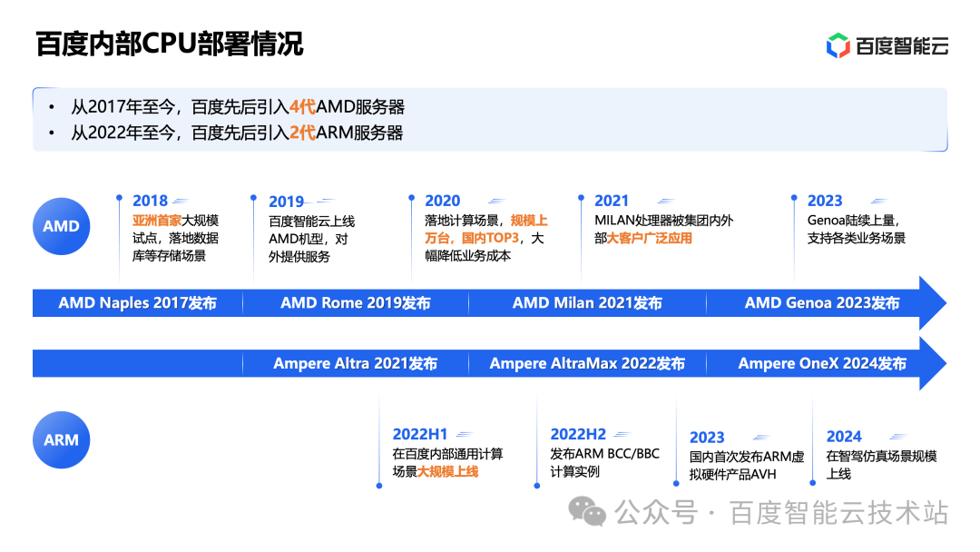Click the 2023 label above the ARM虚拟硬件 text

pos(707,437)
